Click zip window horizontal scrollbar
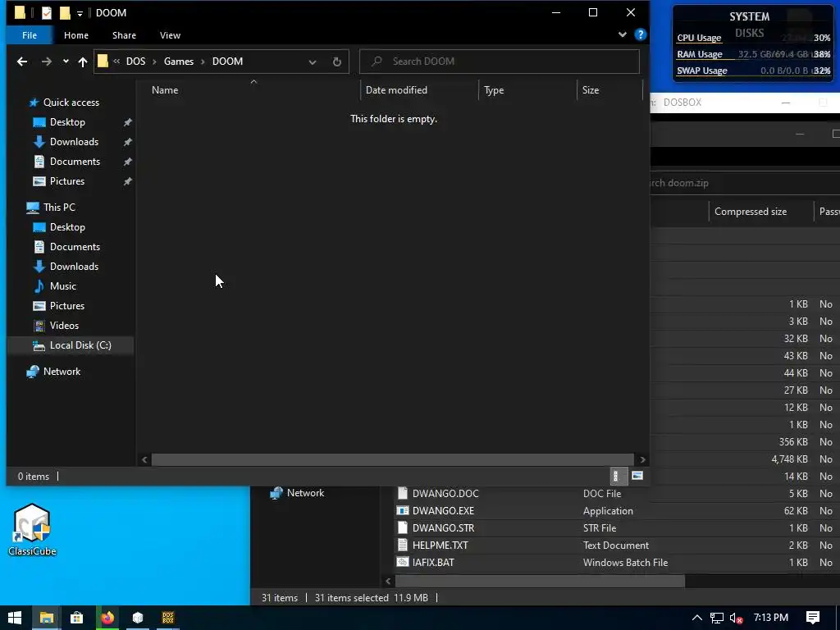 tap(540, 581)
